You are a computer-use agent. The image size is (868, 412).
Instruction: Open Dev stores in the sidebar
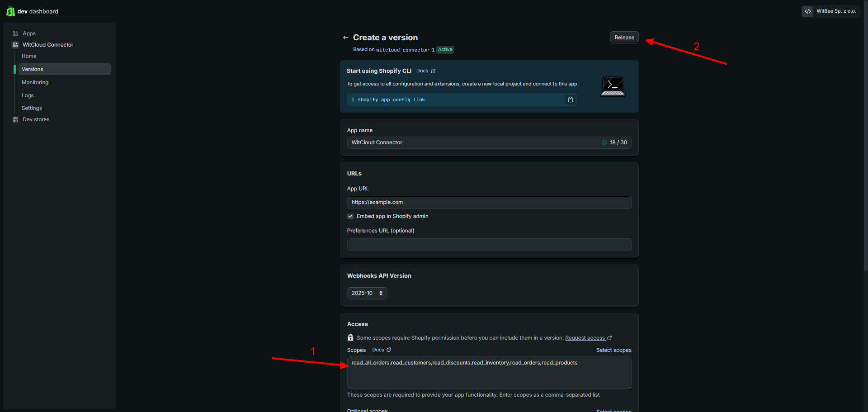tap(36, 119)
